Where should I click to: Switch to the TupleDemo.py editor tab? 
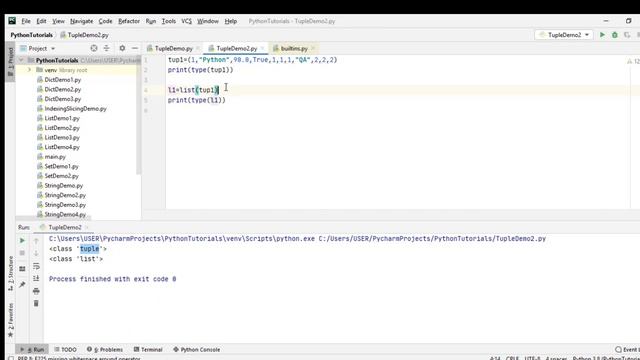point(173,49)
